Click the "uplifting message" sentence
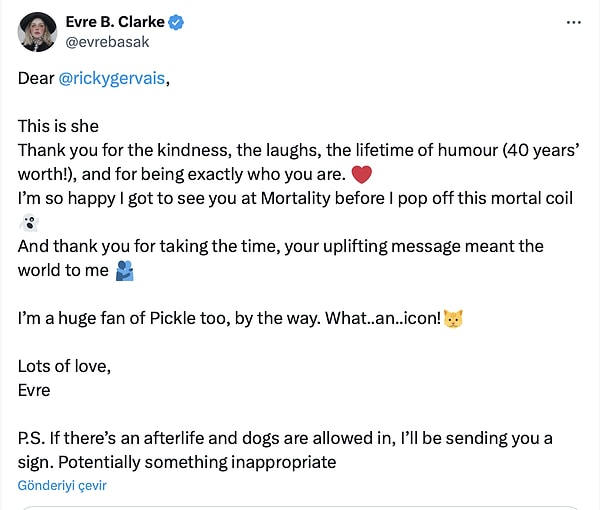 click(x=280, y=258)
